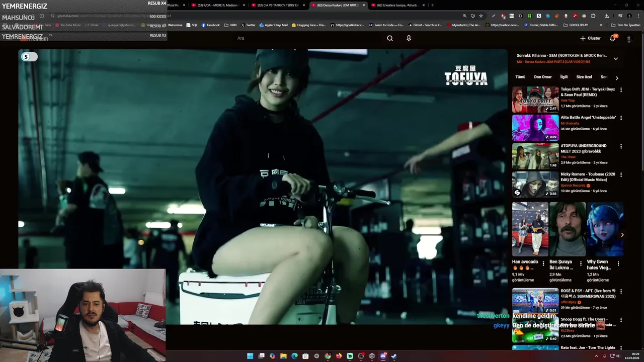This screenshot has width=644, height=362.
Task: Switch to Erkeklere tavsiye shorts tab
Action: pos(397,5)
